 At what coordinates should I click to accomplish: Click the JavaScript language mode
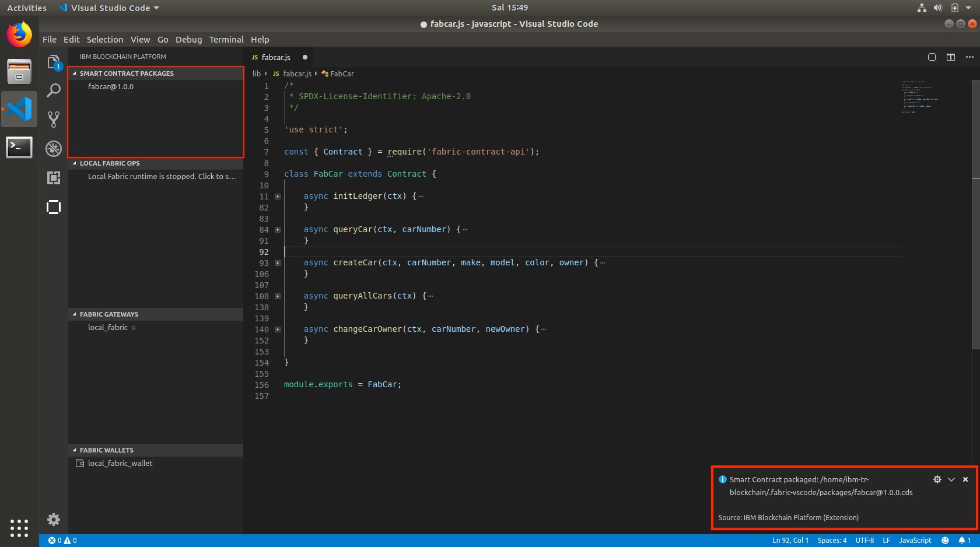pos(915,541)
